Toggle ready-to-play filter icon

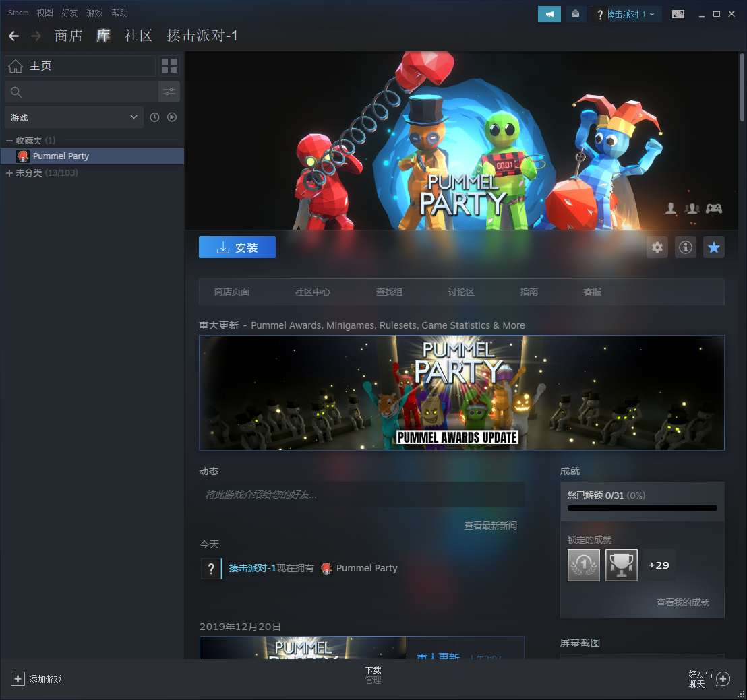click(x=172, y=117)
